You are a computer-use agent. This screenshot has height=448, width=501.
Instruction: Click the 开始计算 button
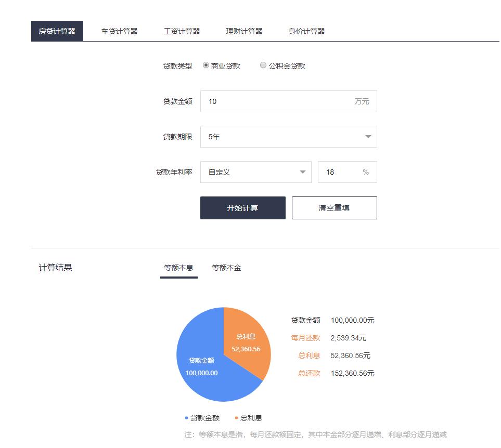pos(242,207)
